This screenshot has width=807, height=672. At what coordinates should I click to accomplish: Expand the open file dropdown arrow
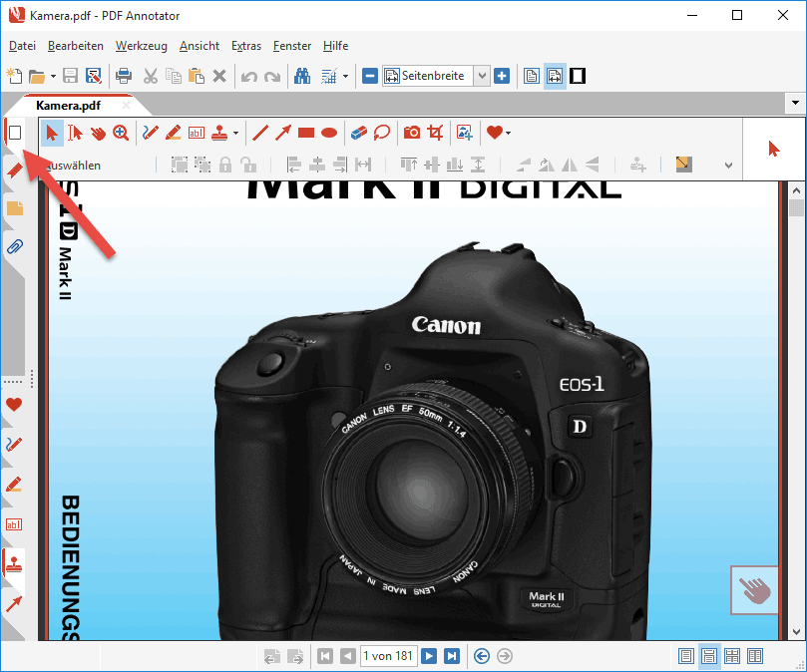click(53, 77)
